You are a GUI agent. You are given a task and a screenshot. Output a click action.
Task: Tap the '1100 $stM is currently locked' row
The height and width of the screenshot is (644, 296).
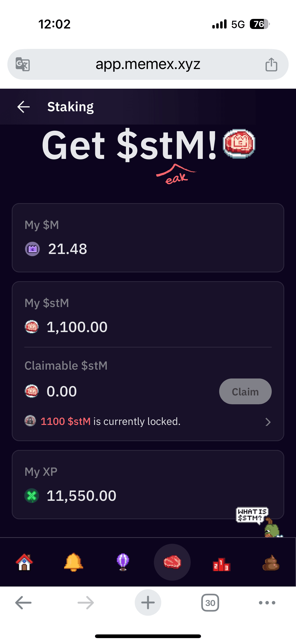(135, 421)
